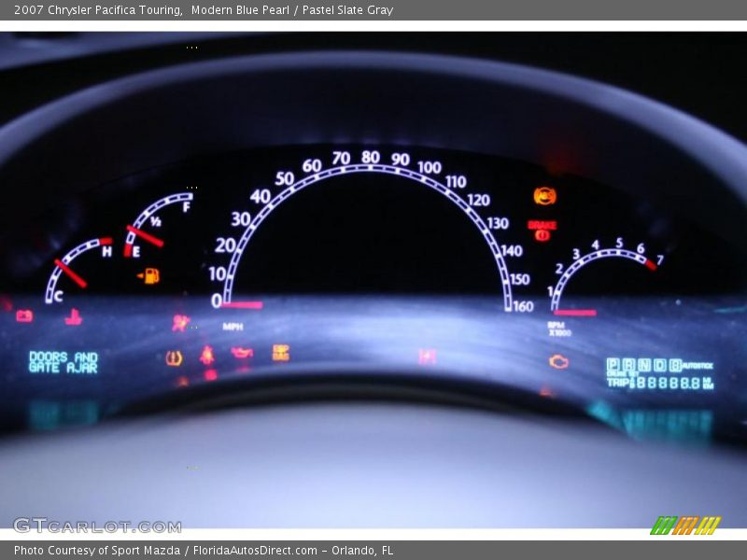Click the tire pressure warning light

(174, 358)
